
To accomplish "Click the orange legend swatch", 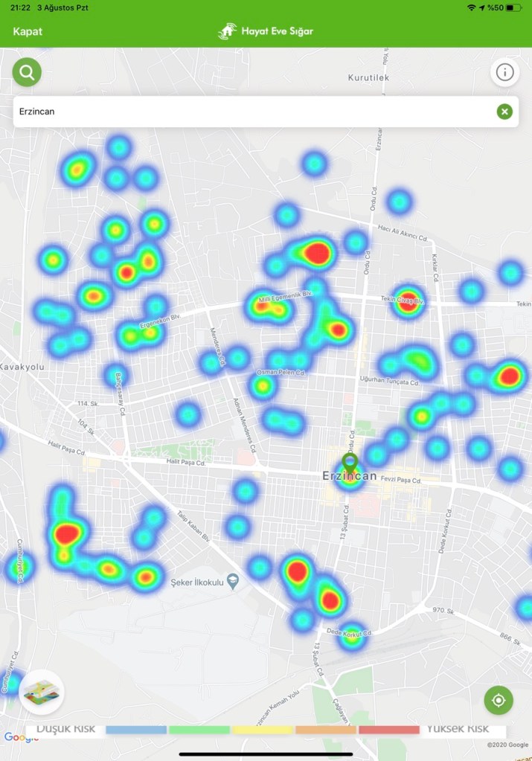I will [325, 730].
